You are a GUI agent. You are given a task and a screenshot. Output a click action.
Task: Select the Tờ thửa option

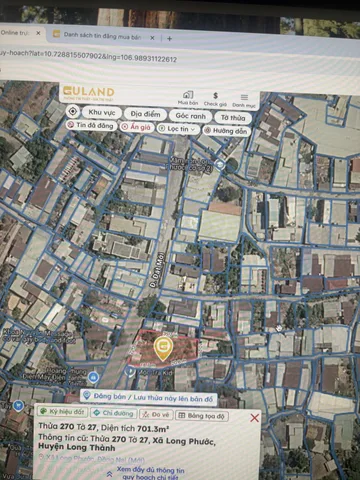[233, 118]
